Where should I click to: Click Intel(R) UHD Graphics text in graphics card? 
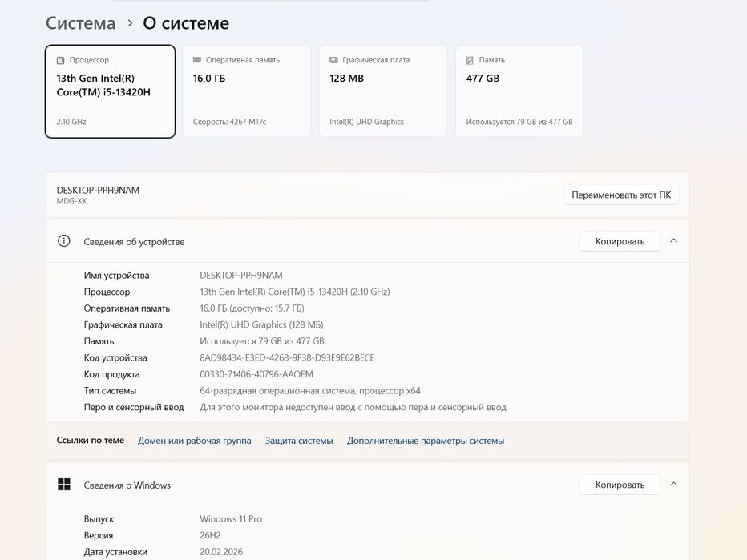coord(367,122)
